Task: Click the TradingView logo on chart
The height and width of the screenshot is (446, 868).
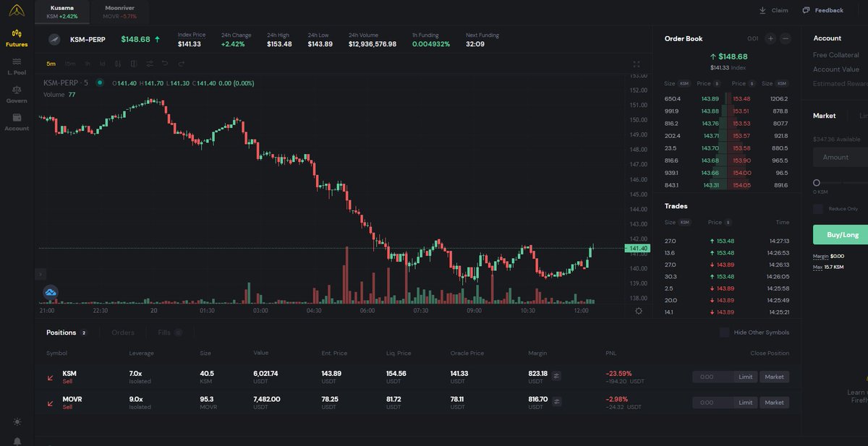Action: pos(51,292)
